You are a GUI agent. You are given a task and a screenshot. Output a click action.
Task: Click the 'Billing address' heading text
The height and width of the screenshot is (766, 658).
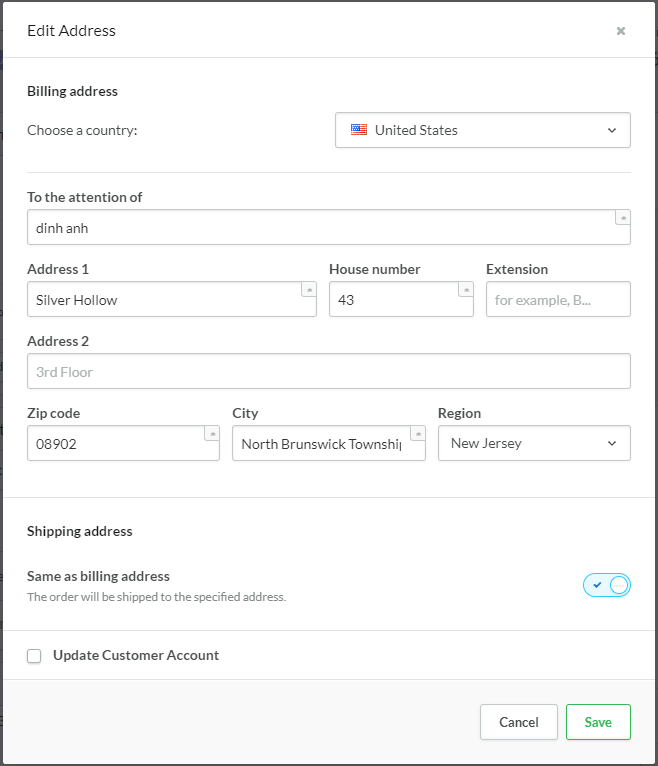click(72, 91)
